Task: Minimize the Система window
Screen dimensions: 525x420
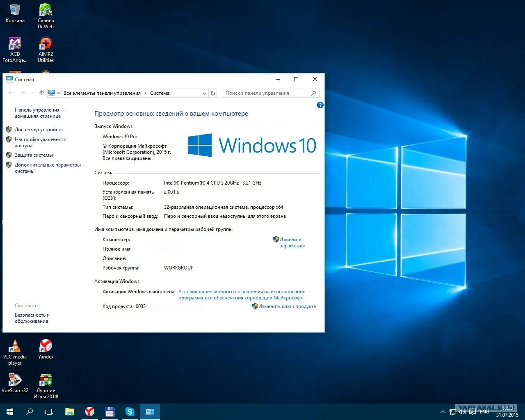Action: coord(278,79)
